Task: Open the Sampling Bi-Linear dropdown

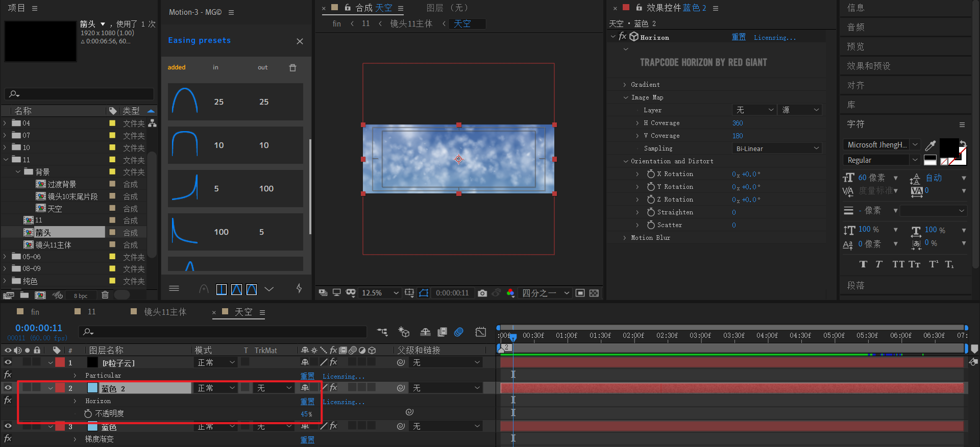Action: pos(777,148)
